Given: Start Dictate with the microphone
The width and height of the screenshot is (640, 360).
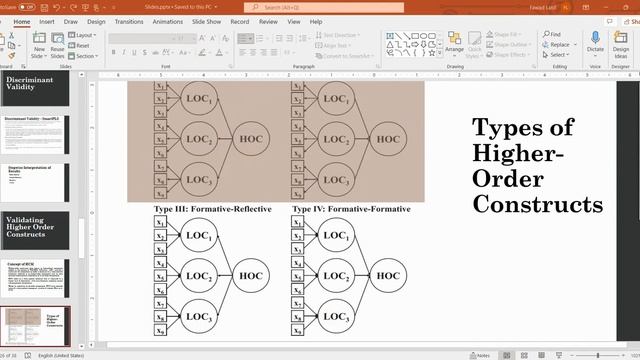Looking at the screenshot, I should tap(595, 43).
